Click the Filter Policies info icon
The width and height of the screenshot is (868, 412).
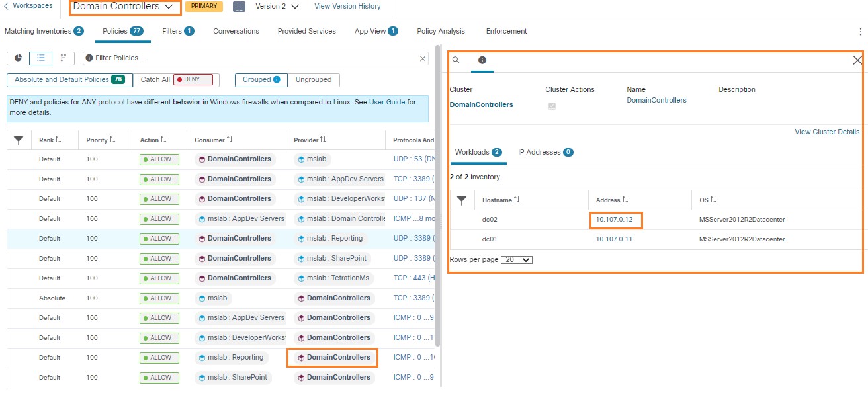click(x=89, y=58)
